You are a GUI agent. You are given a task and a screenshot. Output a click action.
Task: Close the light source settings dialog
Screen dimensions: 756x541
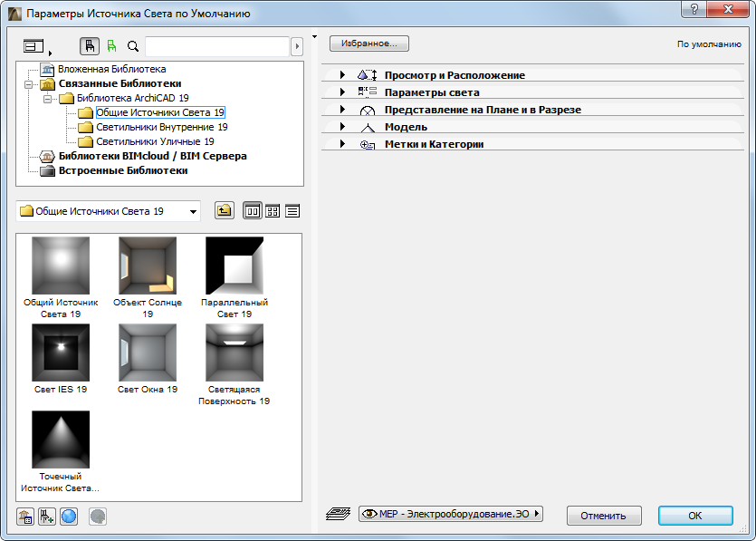[728, 9]
